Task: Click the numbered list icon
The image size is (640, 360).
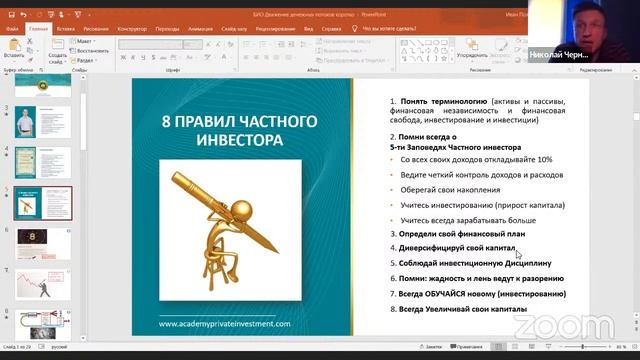Action: click(x=263, y=44)
